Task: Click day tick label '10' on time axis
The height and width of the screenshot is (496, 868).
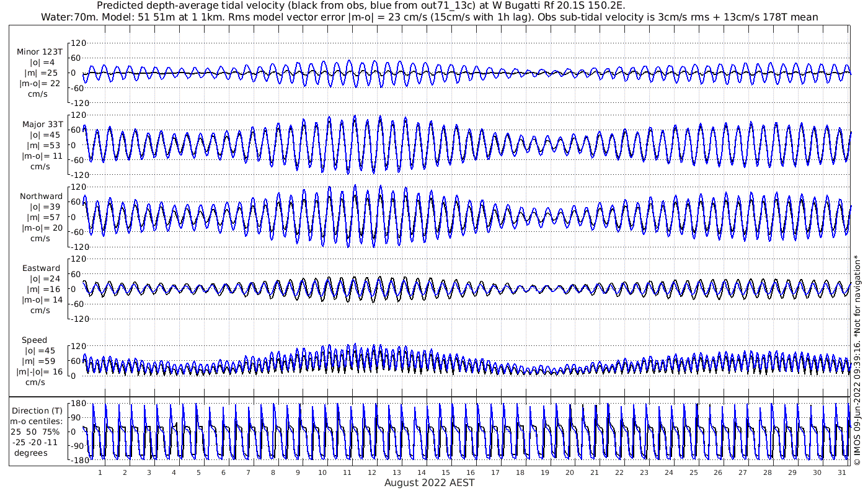Action: click(x=322, y=472)
